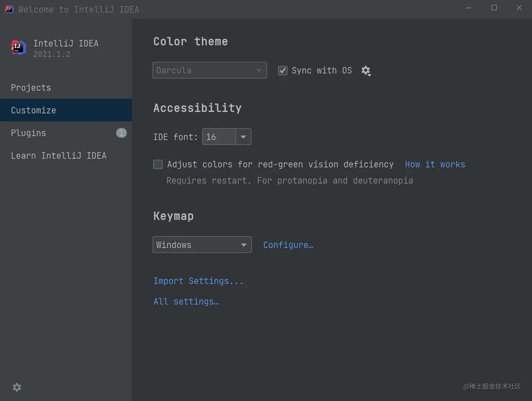The image size is (532, 401).
Task: Open the Plugins tab
Action: 28,133
